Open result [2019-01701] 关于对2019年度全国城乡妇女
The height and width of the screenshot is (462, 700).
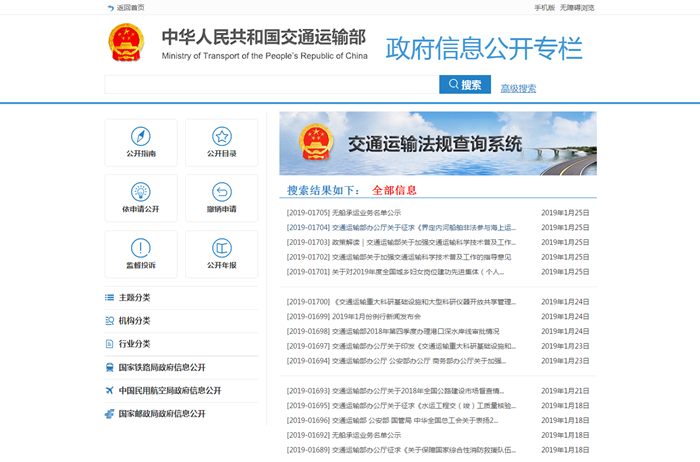[x=395, y=272]
